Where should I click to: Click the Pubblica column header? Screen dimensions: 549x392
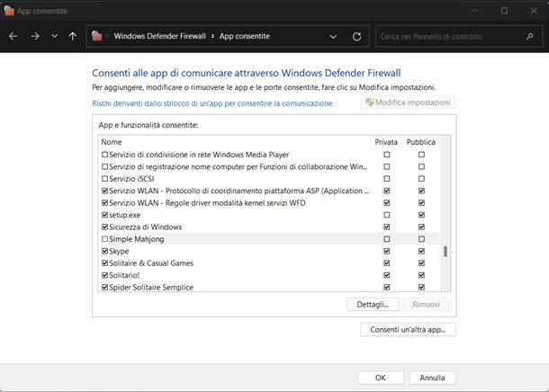(x=421, y=142)
